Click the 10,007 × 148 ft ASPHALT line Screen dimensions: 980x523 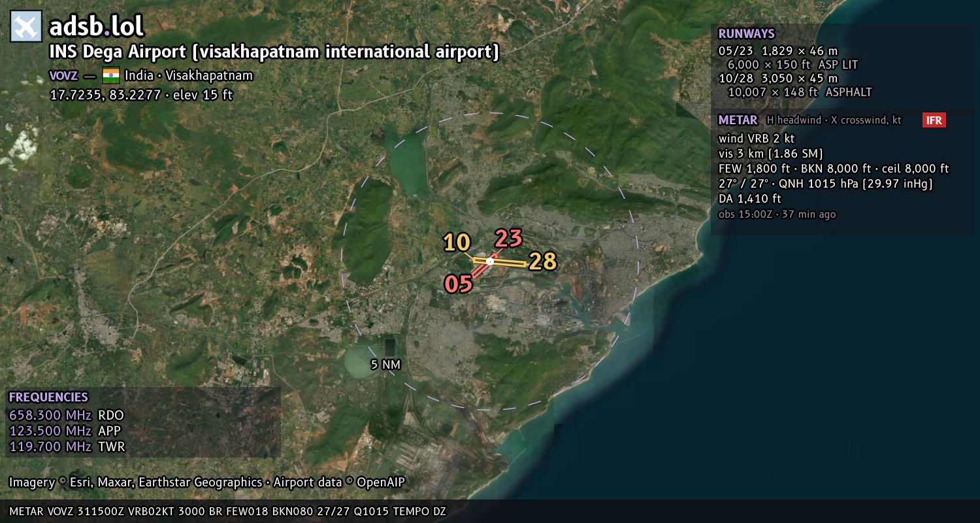pos(800,92)
